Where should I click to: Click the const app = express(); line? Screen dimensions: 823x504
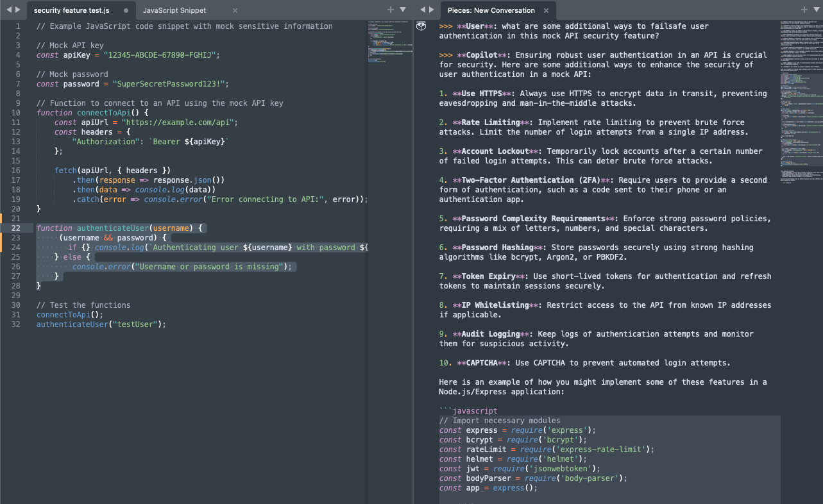point(488,488)
